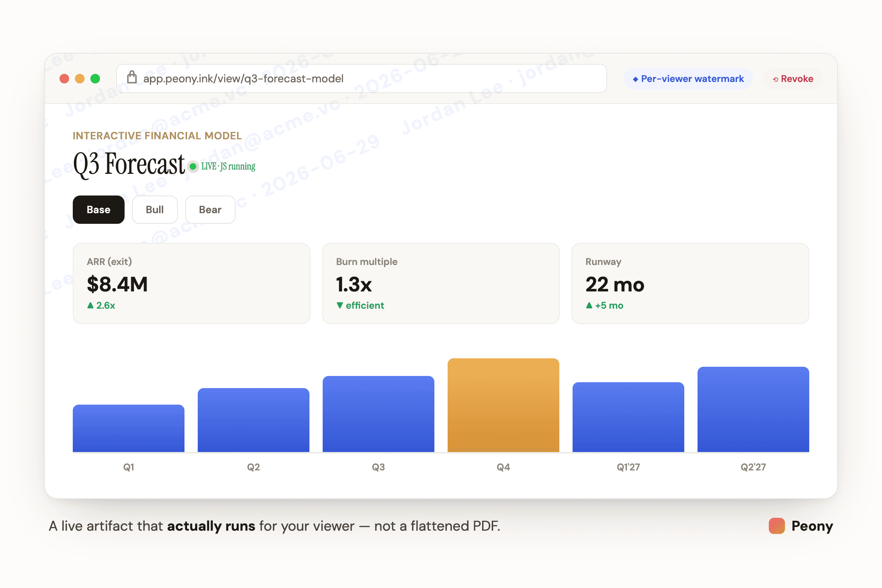Select the Q3 bar in chart

coord(379,414)
